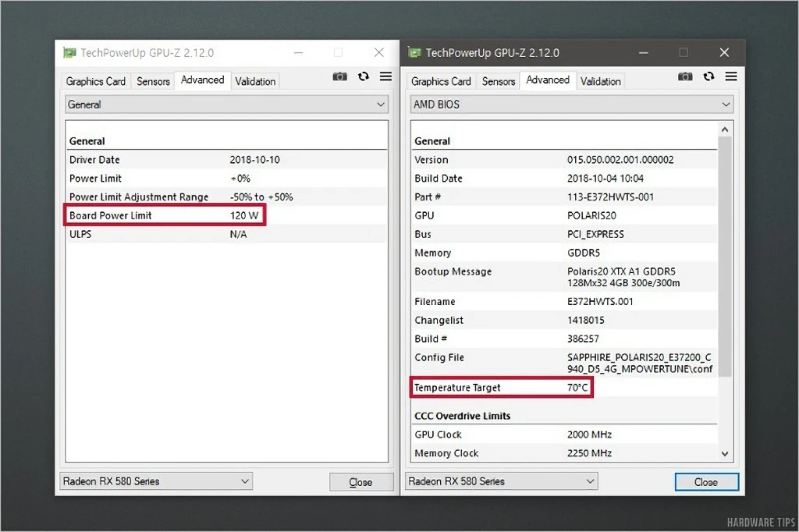Select the Advanced tab in the right window
Image resolution: width=799 pixels, height=532 pixels.
(548, 80)
